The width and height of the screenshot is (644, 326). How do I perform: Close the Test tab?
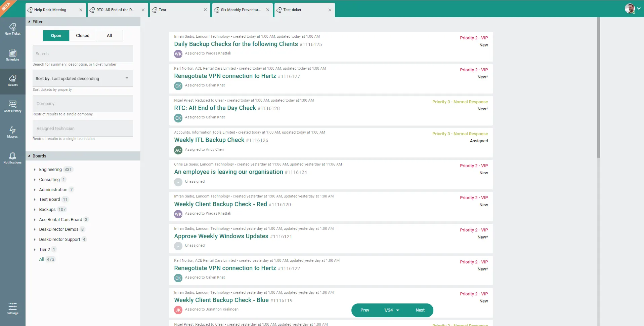point(205,10)
